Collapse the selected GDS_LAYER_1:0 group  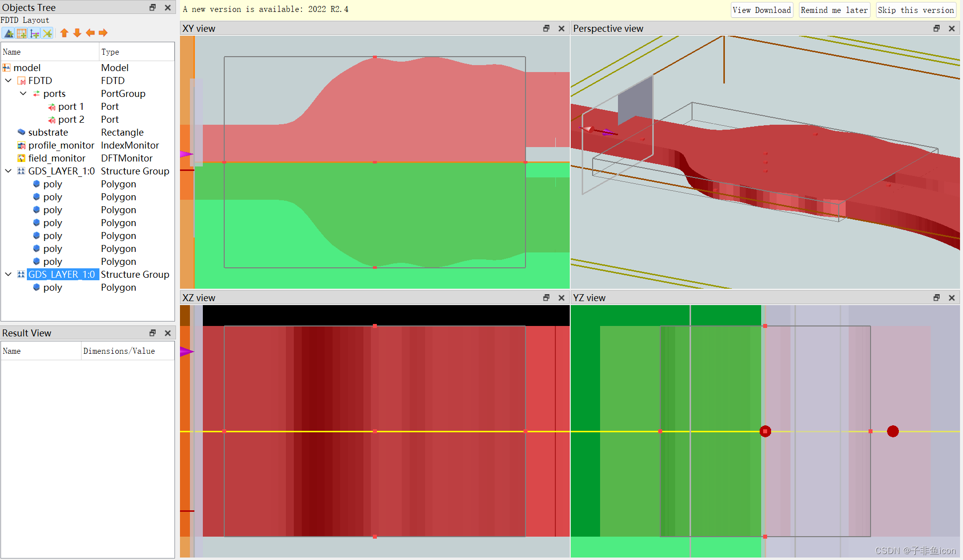coord(8,274)
